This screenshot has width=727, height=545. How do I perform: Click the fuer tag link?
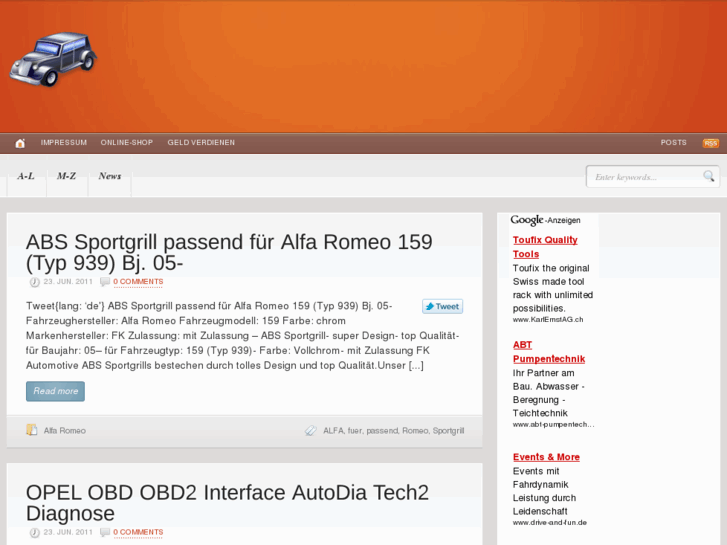(x=355, y=430)
